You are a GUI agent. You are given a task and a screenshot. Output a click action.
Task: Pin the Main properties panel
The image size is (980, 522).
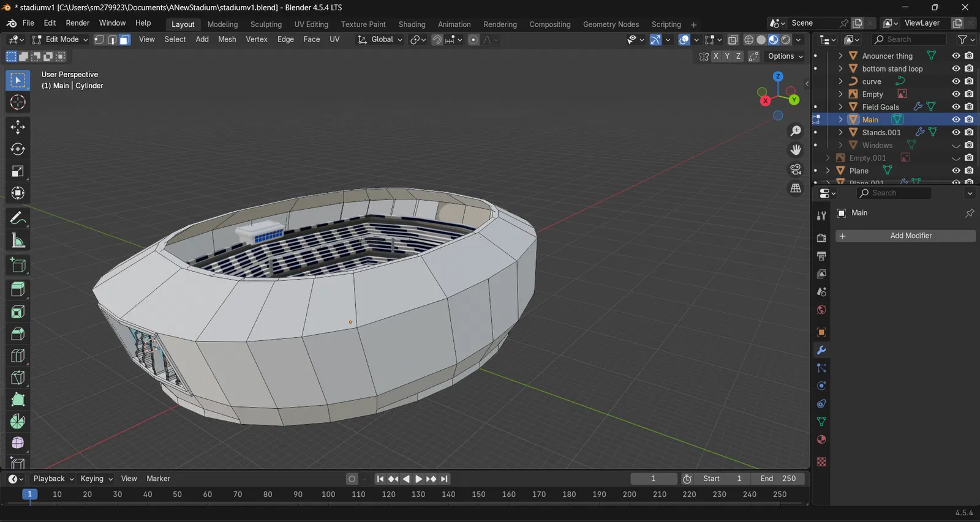coord(970,213)
